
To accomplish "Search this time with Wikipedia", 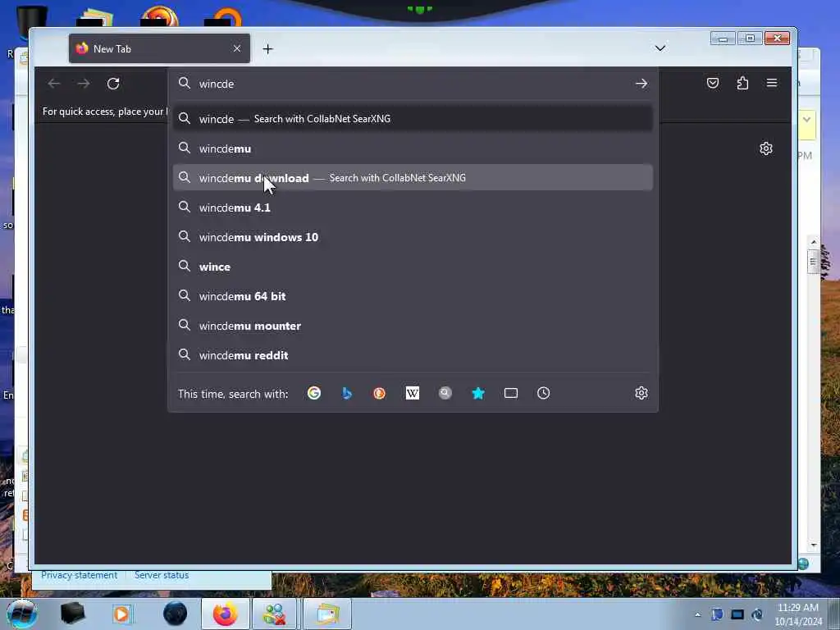I will pos(413,393).
